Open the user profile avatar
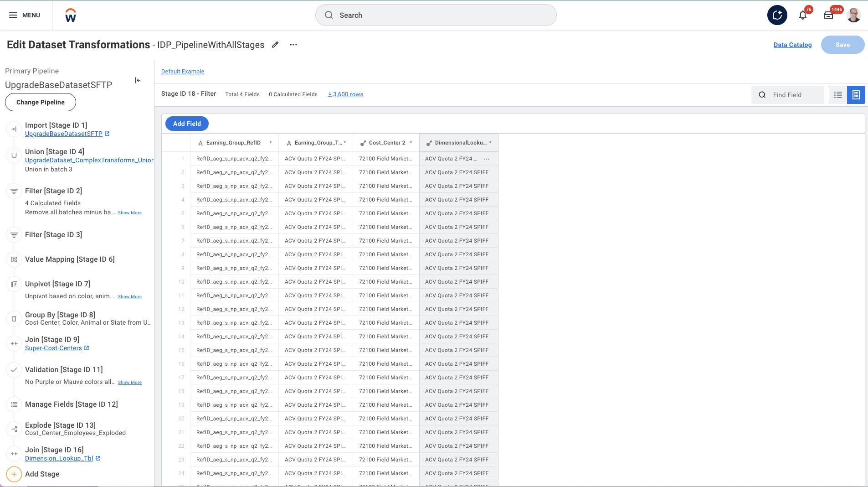Viewport: 868px width, 487px height. tap(853, 15)
